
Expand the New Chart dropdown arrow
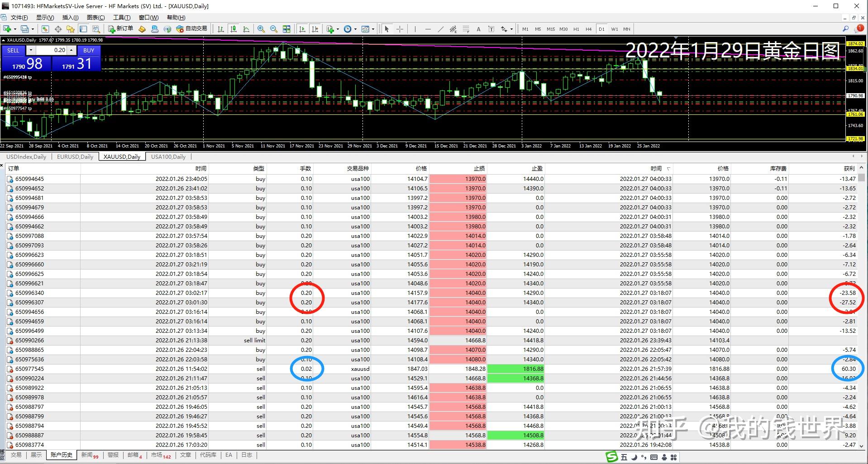[x=15, y=29]
